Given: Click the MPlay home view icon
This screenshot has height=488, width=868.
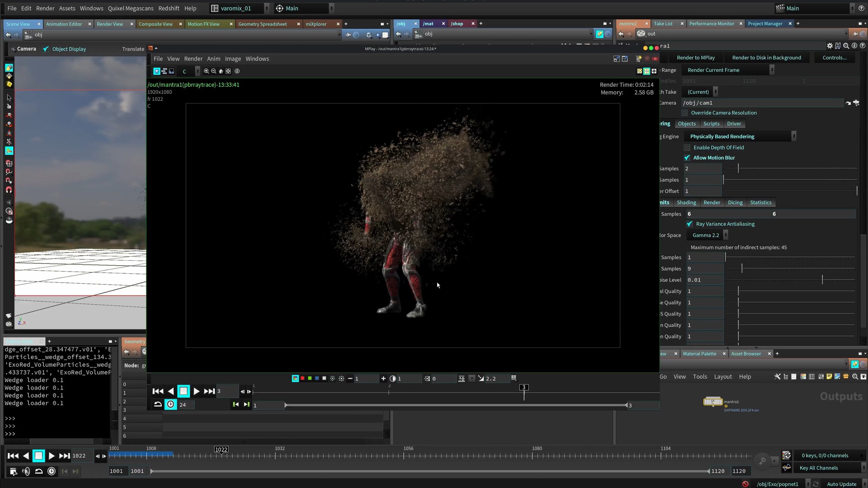Looking at the screenshot, I should click(221, 71).
